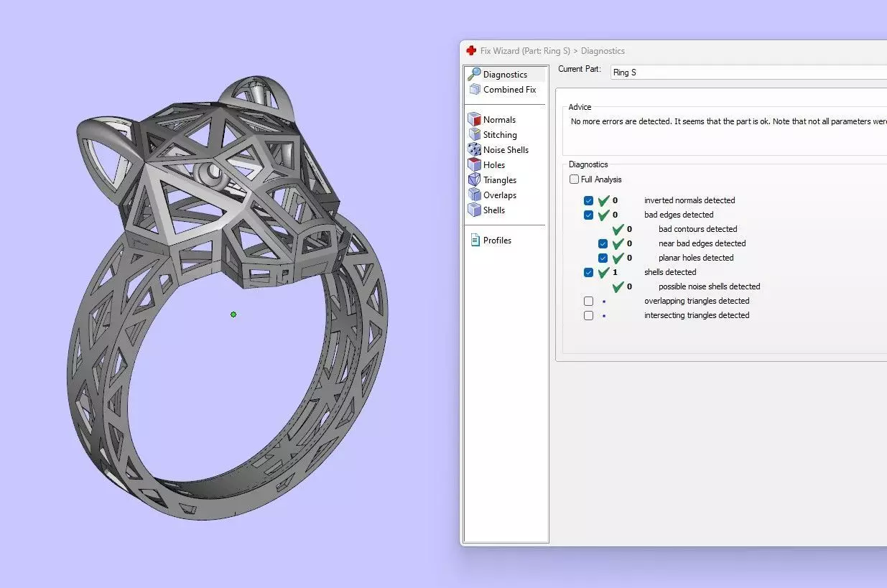
Task: Click green checkmark beside near bad edges
Action: (618, 243)
